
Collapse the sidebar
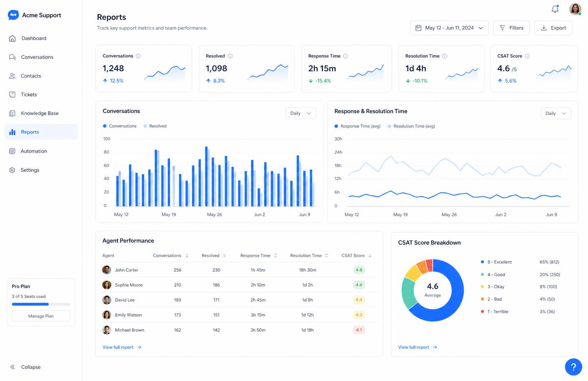tap(25, 367)
